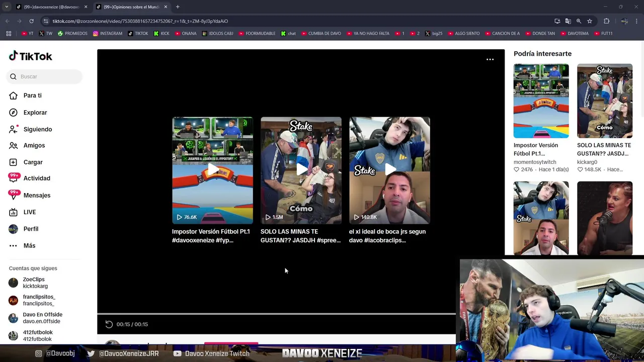Open el xi ideal de boca jrs caption
The width and height of the screenshot is (644, 362).
[x=387, y=236]
